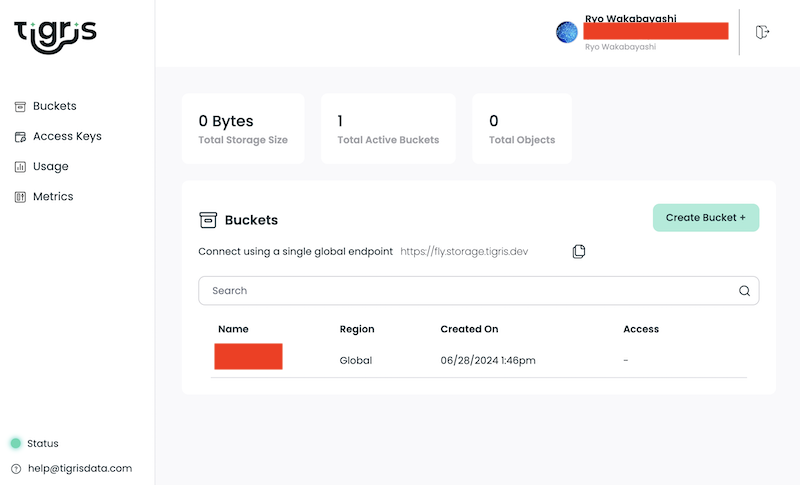This screenshot has width=800, height=485.
Task: Click the Access column header
Action: tap(641, 329)
